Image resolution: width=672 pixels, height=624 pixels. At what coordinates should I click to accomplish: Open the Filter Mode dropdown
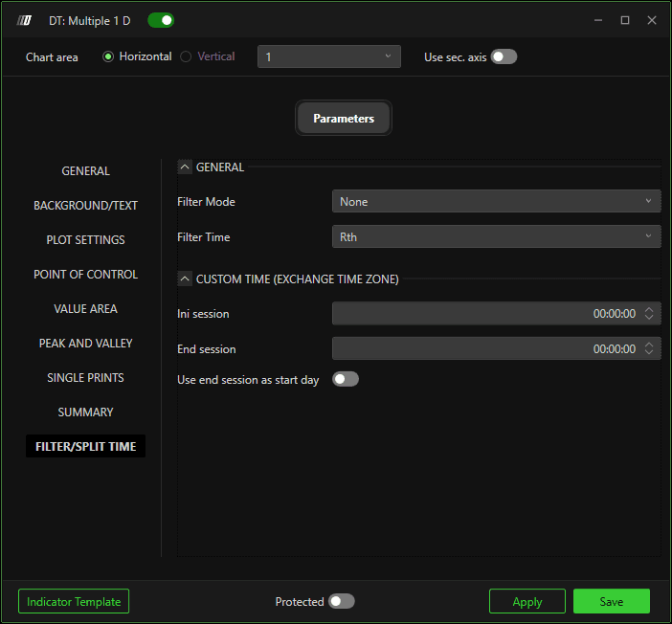pyautogui.click(x=496, y=201)
